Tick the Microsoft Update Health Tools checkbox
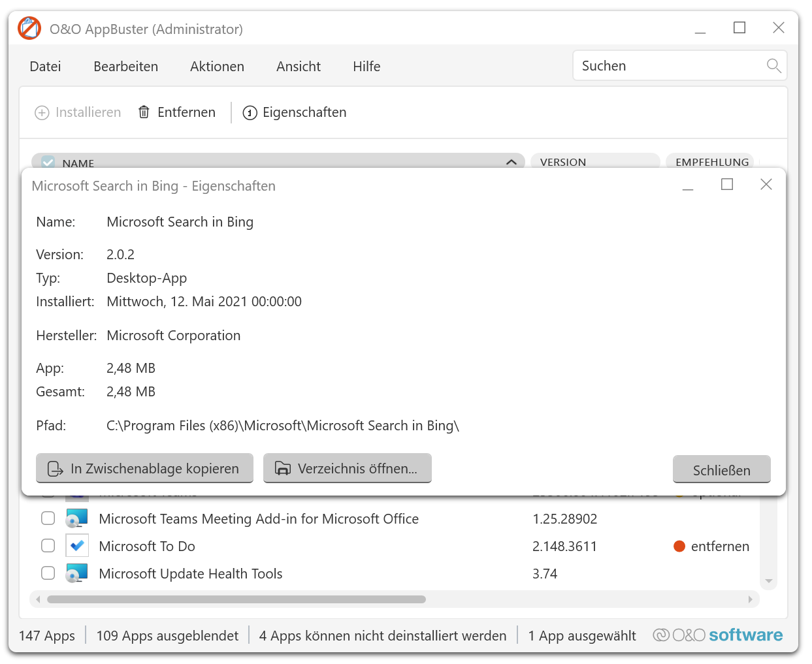This screenshot has height=664, width=812. [48, 573]
